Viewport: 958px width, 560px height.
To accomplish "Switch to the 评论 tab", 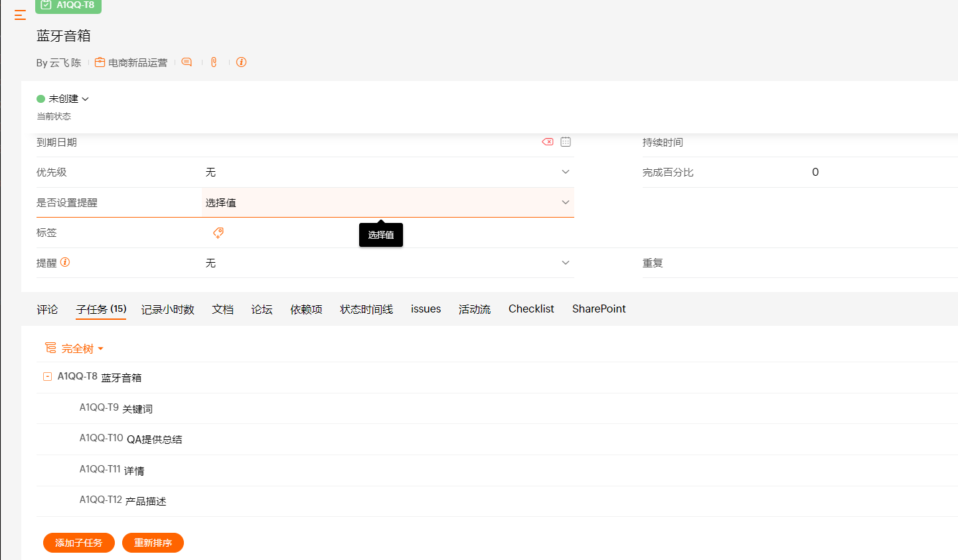I will point(47,309).
